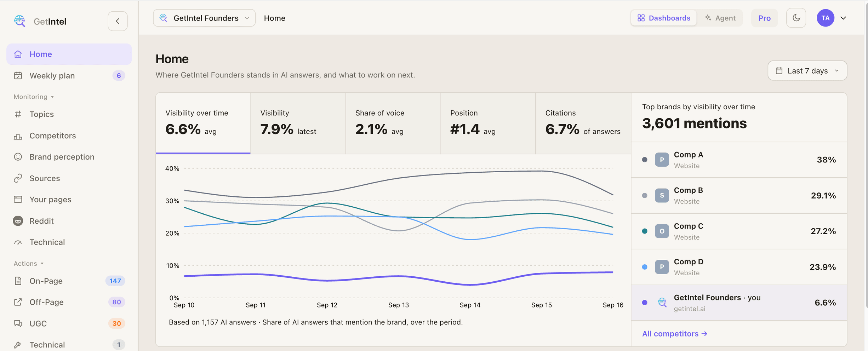Open the GetIntel Founders workspace dropdown
The height and width of the screenshot is (351, 868).
(204, 18)
